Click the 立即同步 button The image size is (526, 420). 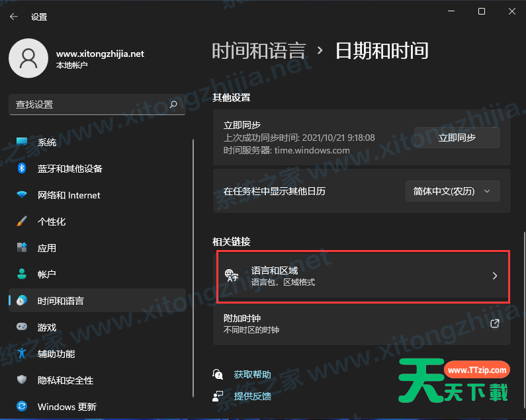click(x=457, y=138)
